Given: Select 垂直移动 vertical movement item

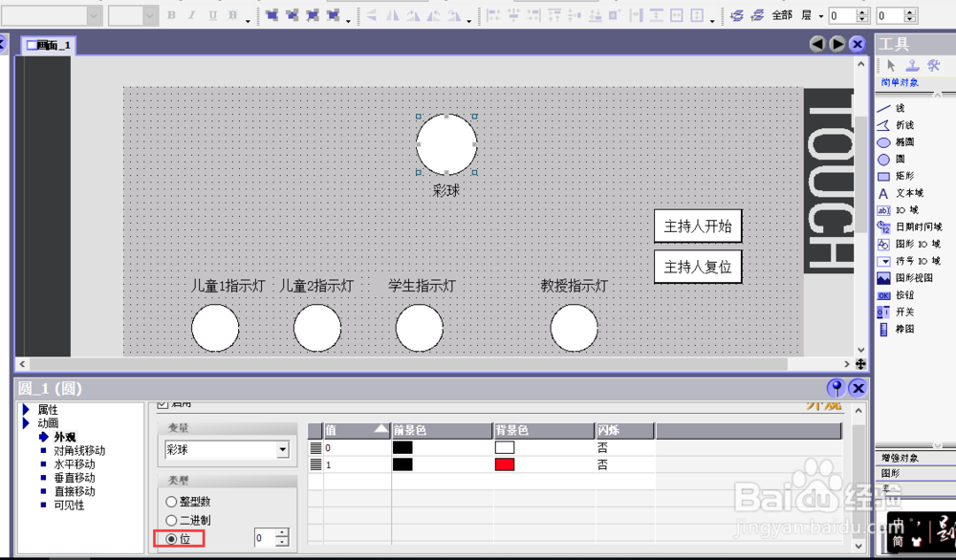Looking at the screenshot, I should [x=75, y=478].
